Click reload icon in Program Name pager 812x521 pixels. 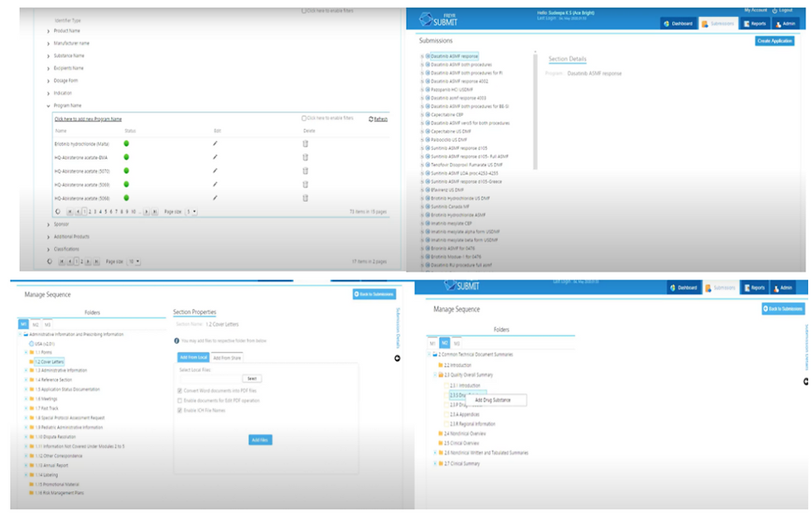pos(58,211)
